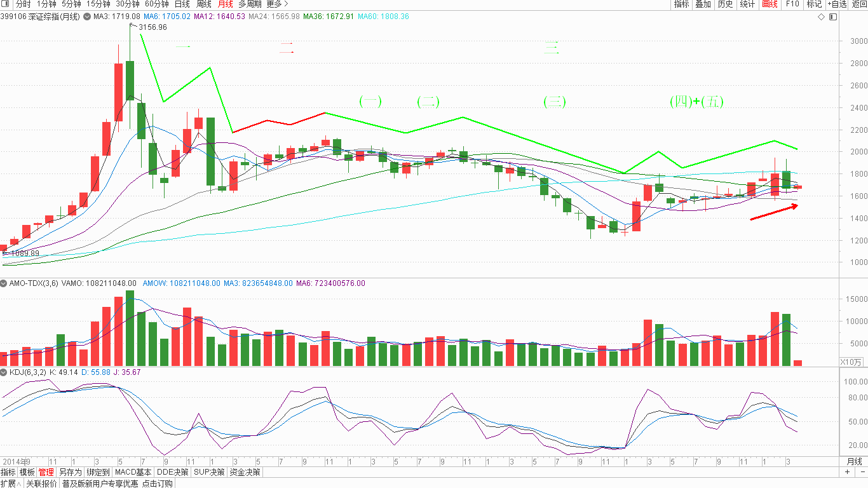868x488 pixels.
Task: Open the 多周期 multi-period view
Action: click(250, 4)
